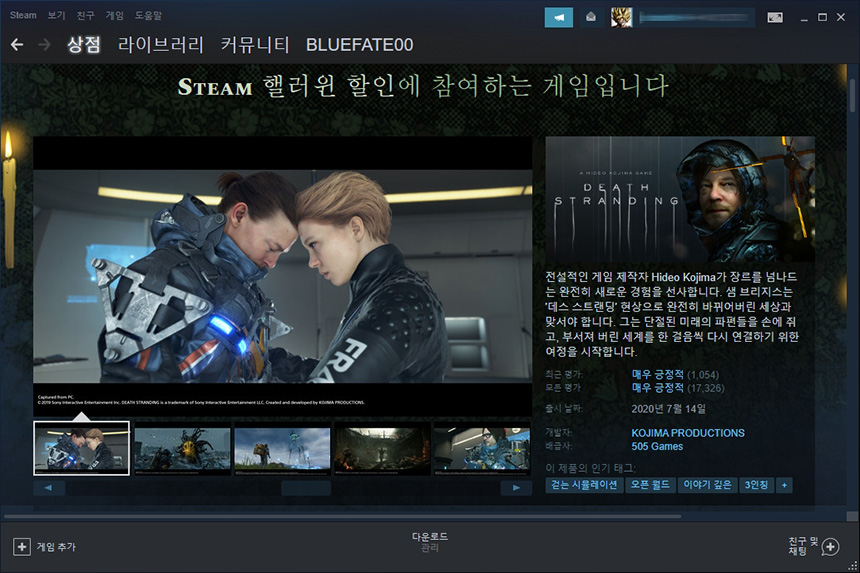Open the Steam menu
860x573 pixels.
coord(23,15)
